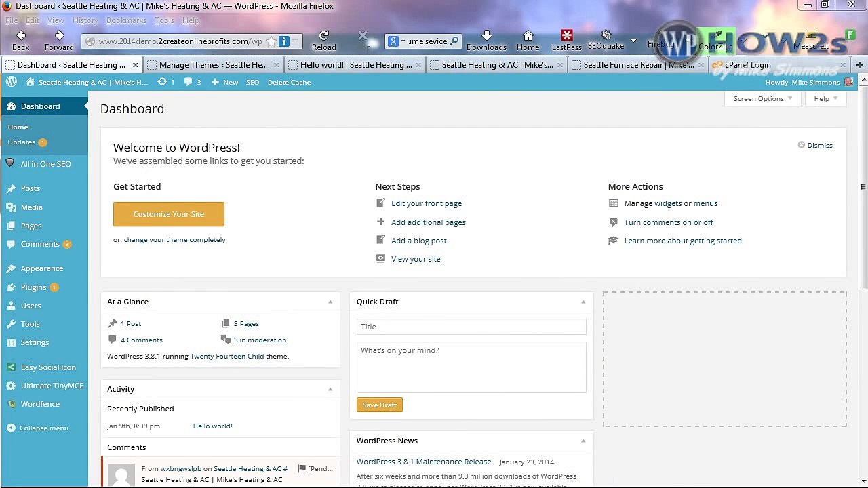The image size is (868, 488).
Task: Click the LastPass toolbar icon
Action: click(x=566, y=41)
